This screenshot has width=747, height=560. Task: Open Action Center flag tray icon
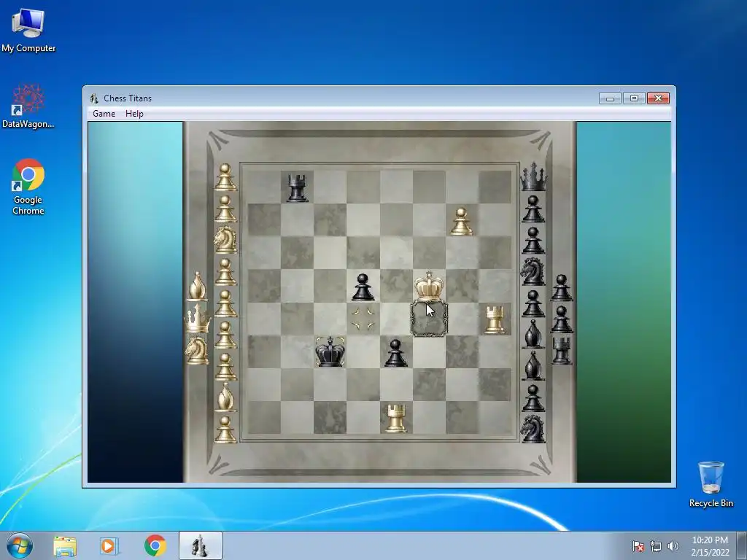638,546
